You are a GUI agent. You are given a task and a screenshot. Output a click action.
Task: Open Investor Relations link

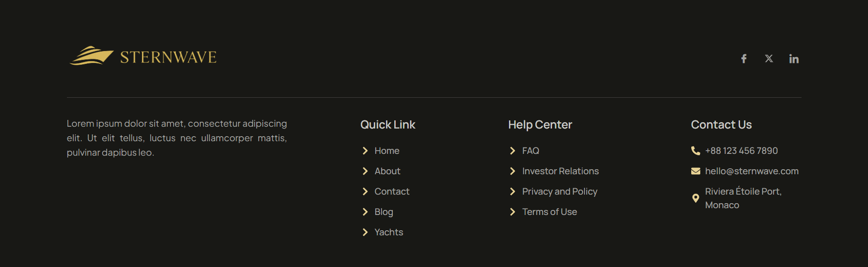point(561,171)
